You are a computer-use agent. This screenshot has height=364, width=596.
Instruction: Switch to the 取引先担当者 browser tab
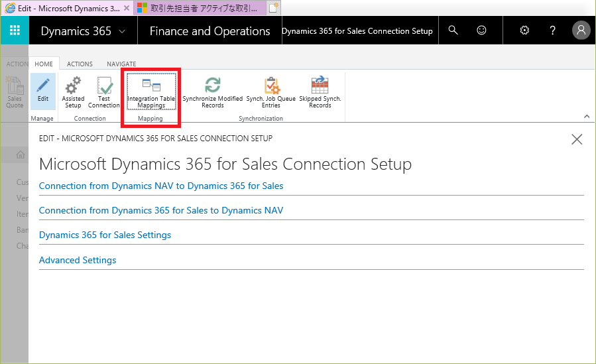coord(200,9)
